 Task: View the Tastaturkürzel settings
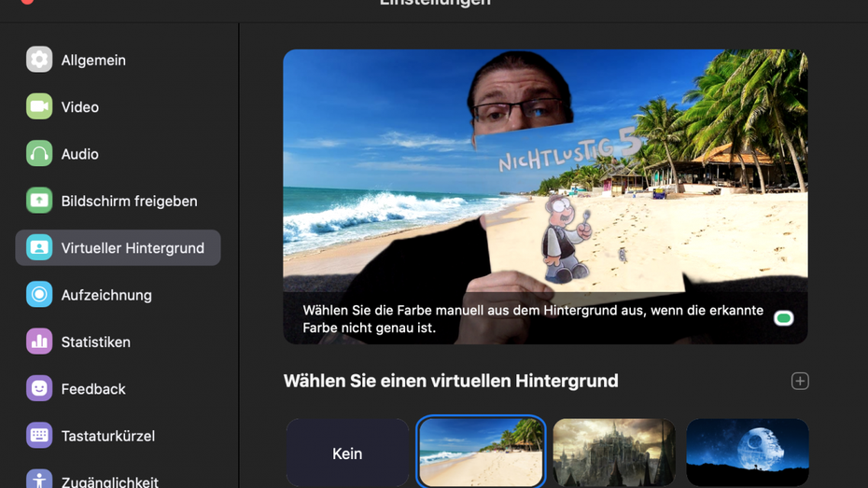(118, 436)
